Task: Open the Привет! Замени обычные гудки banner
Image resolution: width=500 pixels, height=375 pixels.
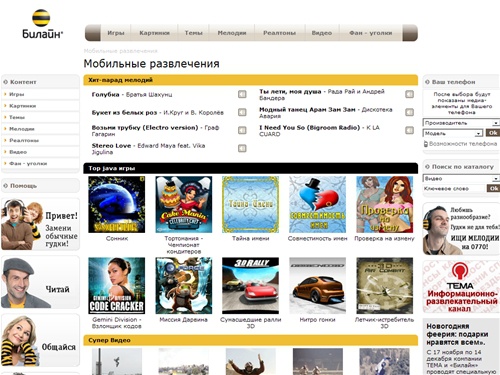Action: 40,224
